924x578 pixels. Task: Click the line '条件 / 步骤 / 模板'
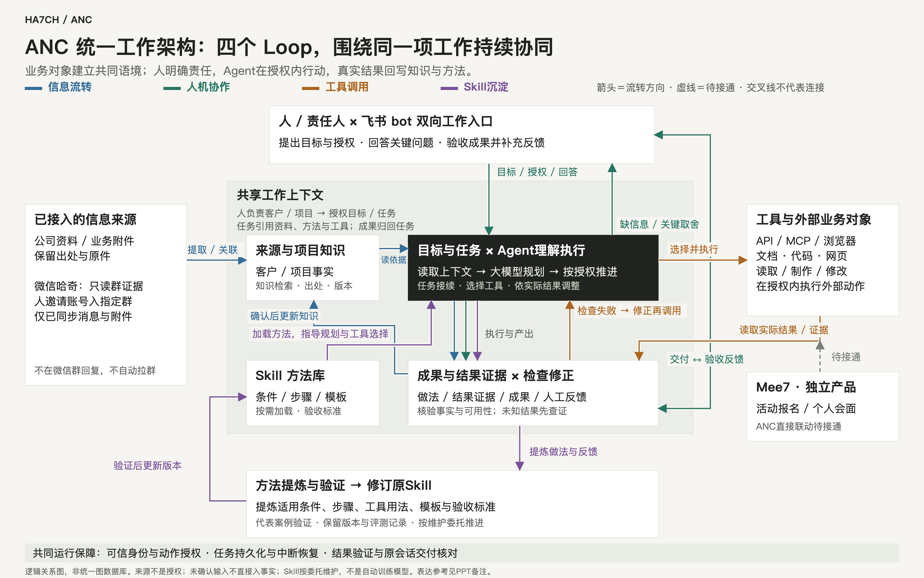pyautogui.click(x=301, y=397)
